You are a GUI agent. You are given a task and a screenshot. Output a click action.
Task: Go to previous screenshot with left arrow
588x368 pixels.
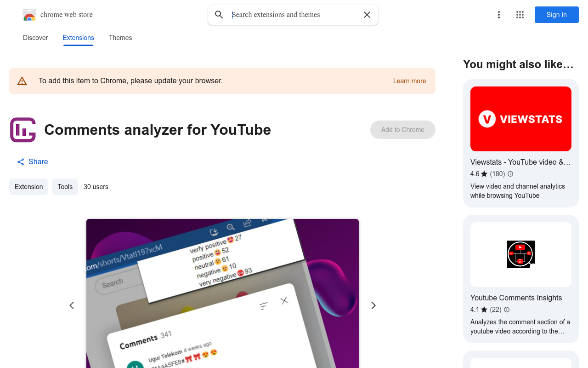click(72, 305)
